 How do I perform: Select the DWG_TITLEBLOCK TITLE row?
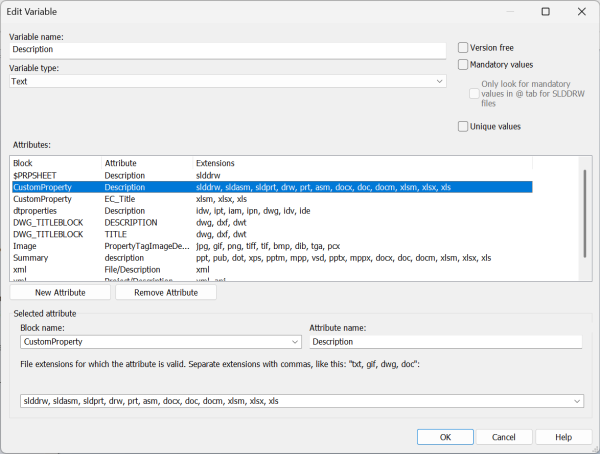point(272,234)
